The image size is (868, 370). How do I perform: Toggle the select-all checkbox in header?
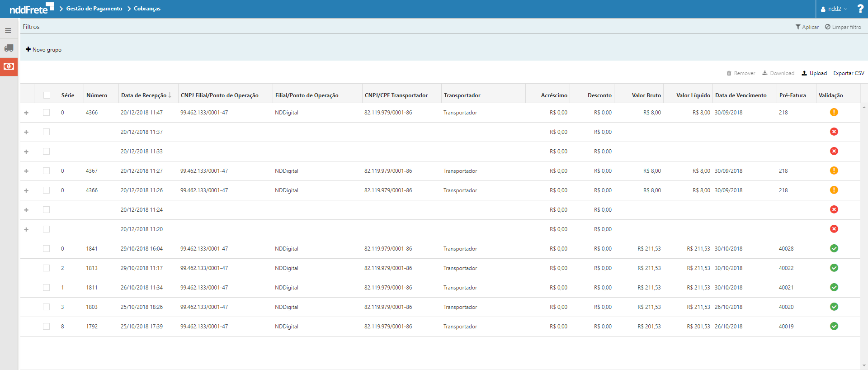(x=47, y=95)
